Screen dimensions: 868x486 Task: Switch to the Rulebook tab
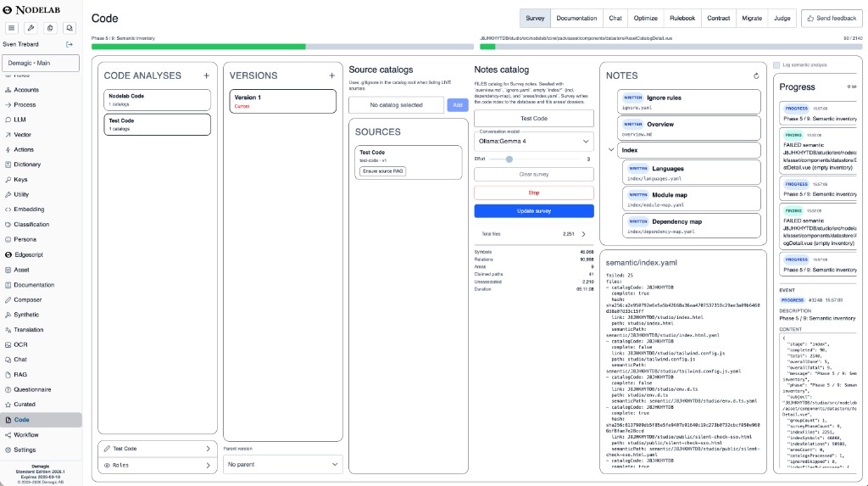coord(682,19)
